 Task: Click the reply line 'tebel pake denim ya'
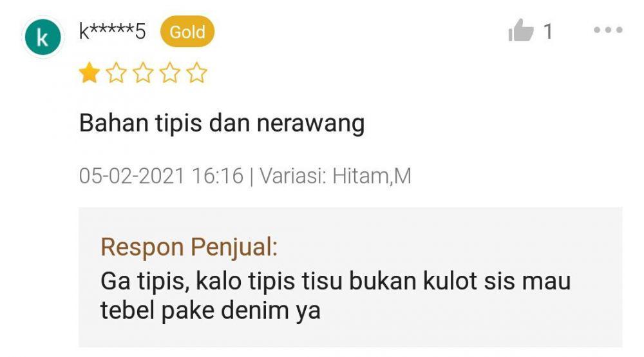point(211,311)
